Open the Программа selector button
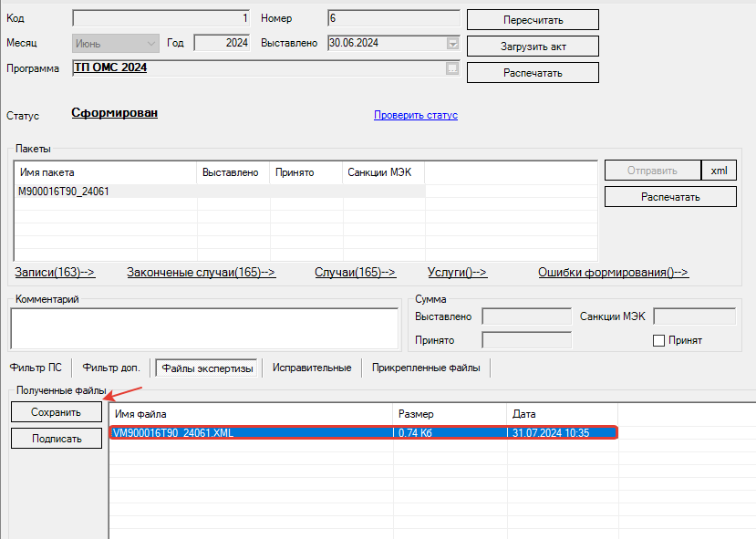Image resolution: width=756 pixels, height=539 pixels. 452,68
